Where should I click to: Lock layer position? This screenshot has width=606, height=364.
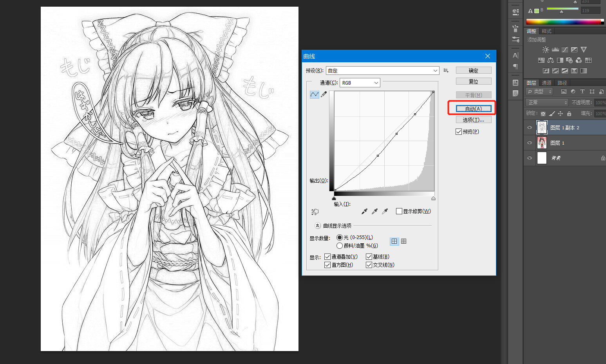tap(561, 114)
